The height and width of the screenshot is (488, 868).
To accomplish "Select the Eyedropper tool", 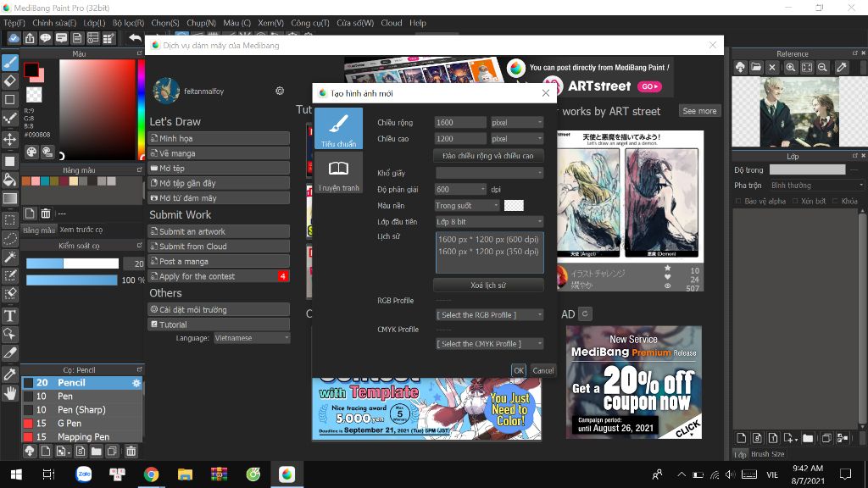I will tap(10, 374).
